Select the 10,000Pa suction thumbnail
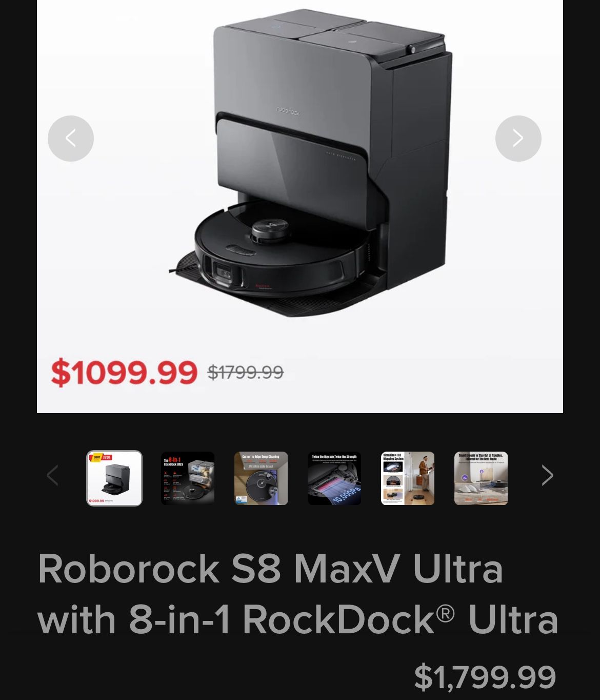 (x=334, y=478)
